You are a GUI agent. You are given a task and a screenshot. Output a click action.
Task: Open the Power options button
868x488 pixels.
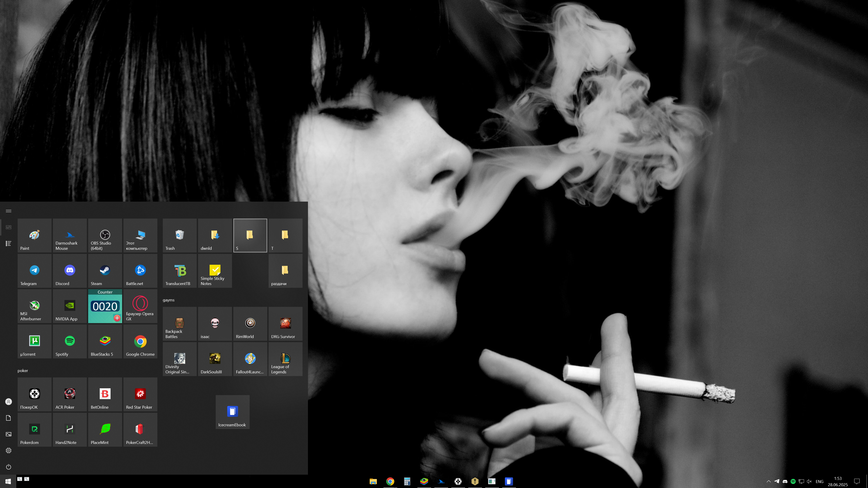(x=9, y=467)
